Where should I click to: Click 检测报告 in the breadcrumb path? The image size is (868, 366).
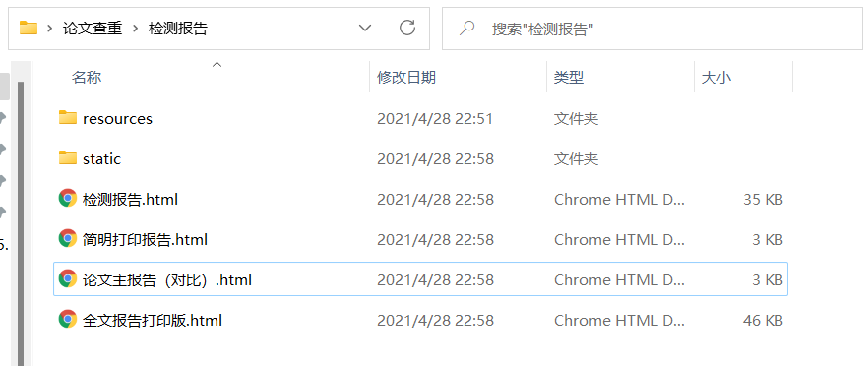coord(178,29)
